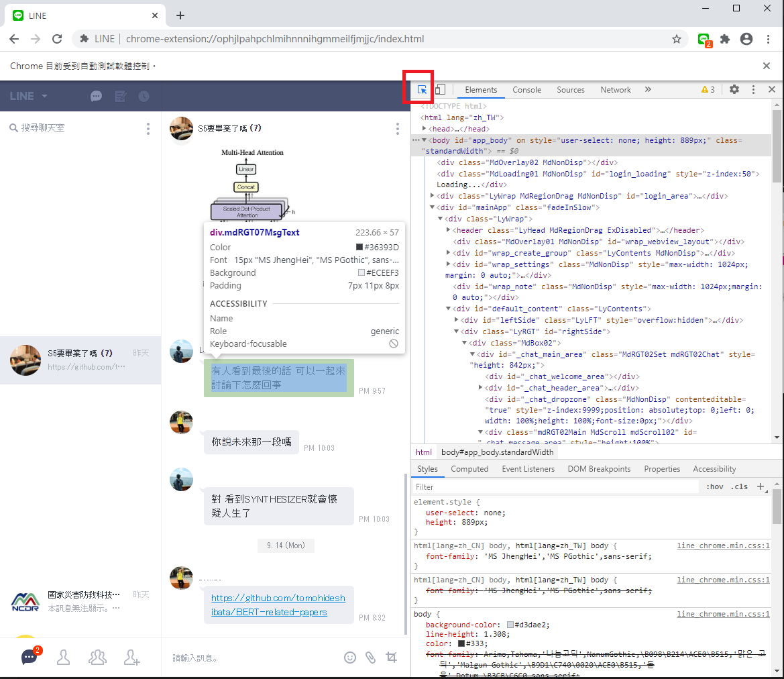Image resolution: width=784 pixels, height=679 pixels.
Task: Dismiss the Chrome automation infobar
Action: (767, 66)
